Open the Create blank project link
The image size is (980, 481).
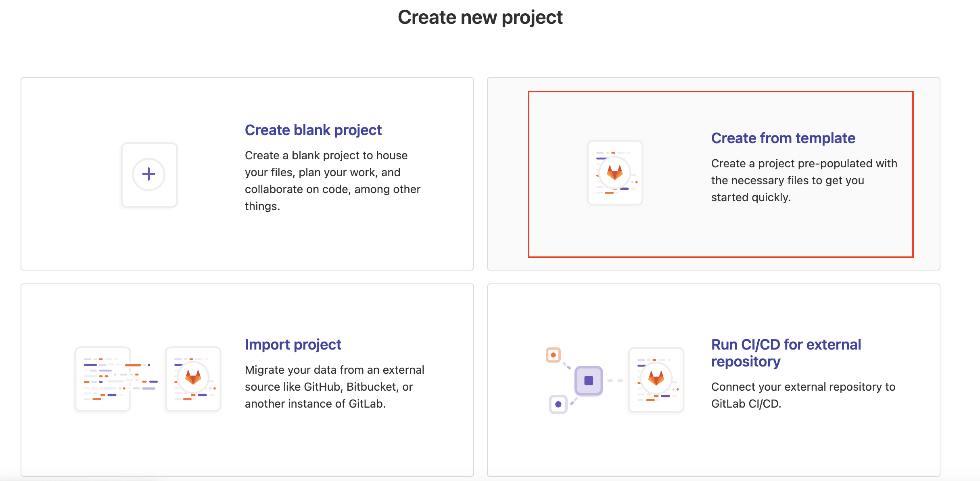313,129
